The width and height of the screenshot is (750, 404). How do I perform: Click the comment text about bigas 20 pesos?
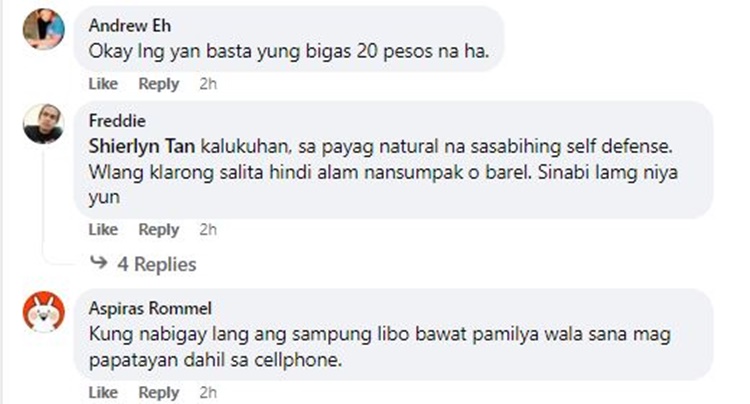[289, 51]
